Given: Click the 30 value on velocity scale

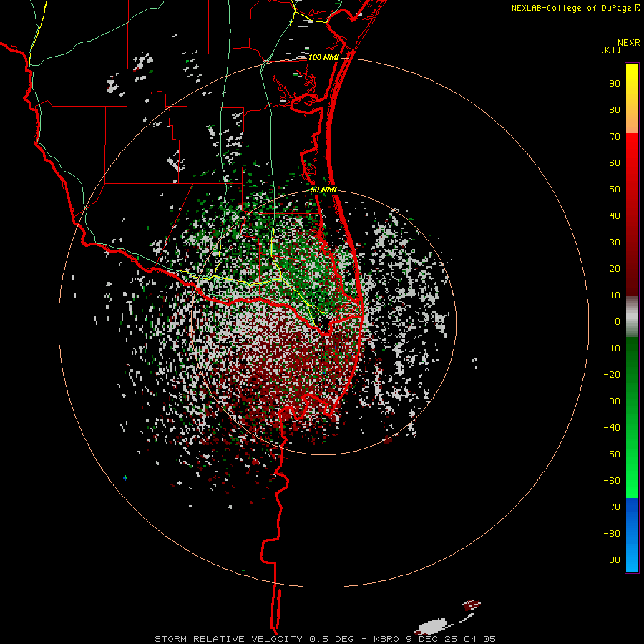Looking at the screenshot, I should [x=615, y=243].
